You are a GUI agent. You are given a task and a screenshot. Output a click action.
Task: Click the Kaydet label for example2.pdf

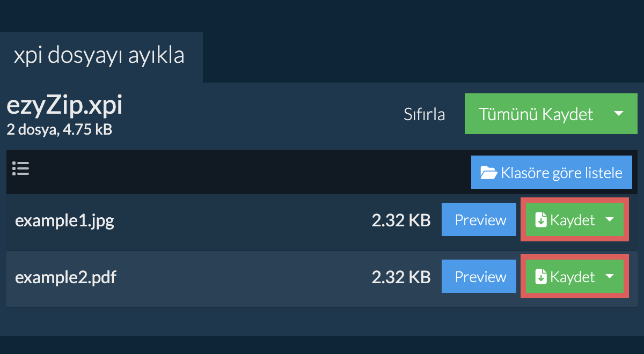(573, 277)
